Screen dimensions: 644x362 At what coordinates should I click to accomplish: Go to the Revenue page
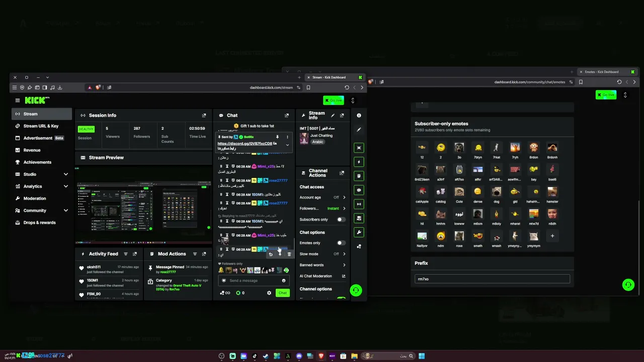[41, 150]
